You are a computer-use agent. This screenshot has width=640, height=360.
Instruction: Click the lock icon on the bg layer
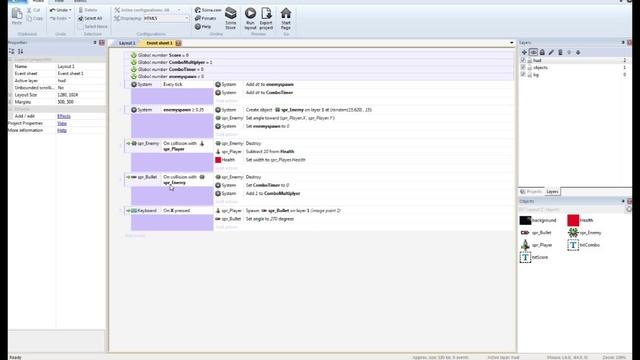point(530,75)
